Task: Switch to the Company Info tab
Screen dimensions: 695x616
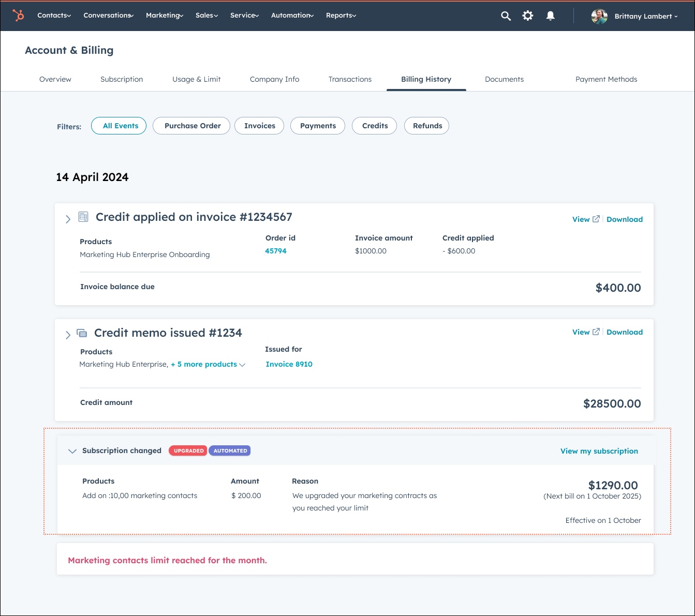Action: tap(275, 79)
